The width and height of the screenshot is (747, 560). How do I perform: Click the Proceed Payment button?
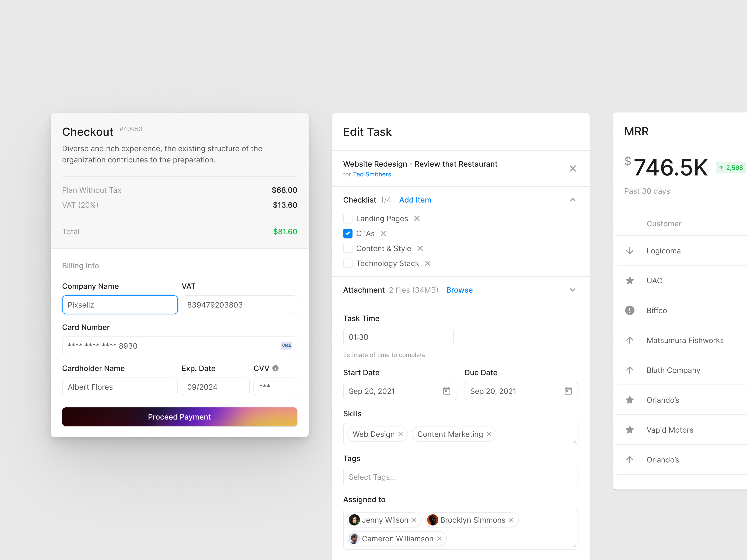click(x=179, y=416)
